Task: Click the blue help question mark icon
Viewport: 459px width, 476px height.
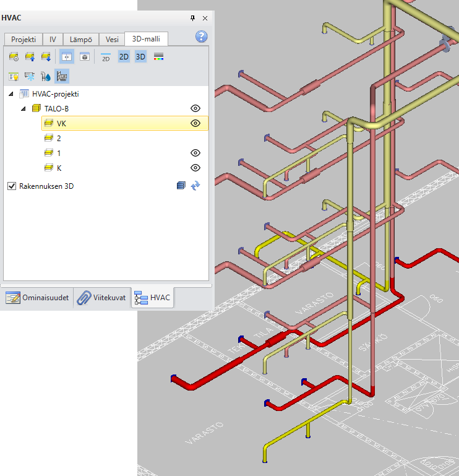Action: click(x=201, y=37)
